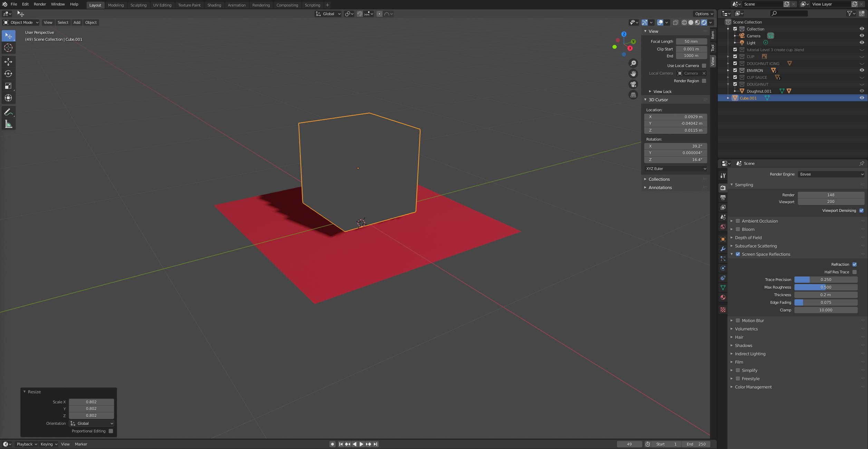Open Resize panel Orientation dropdown

(91, 424)
